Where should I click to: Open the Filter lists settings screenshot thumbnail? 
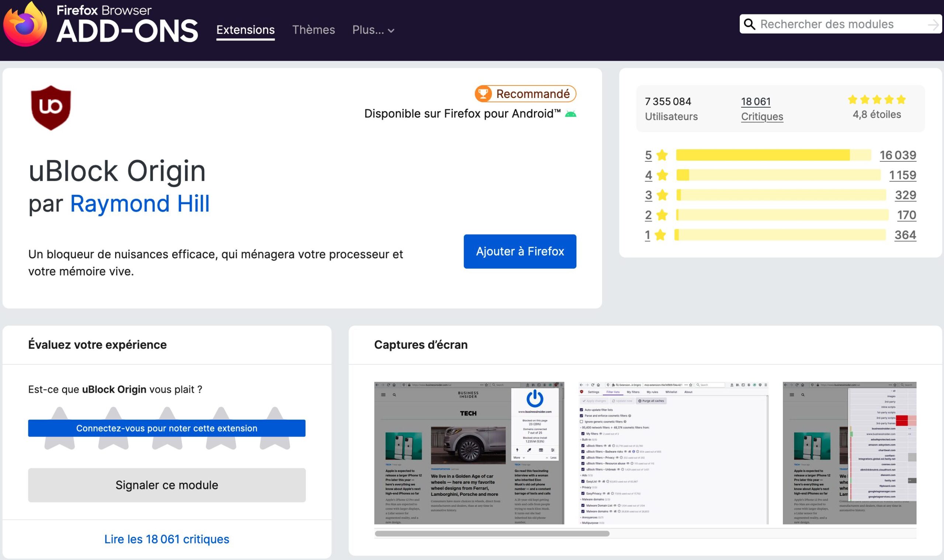tap(673, 453)
